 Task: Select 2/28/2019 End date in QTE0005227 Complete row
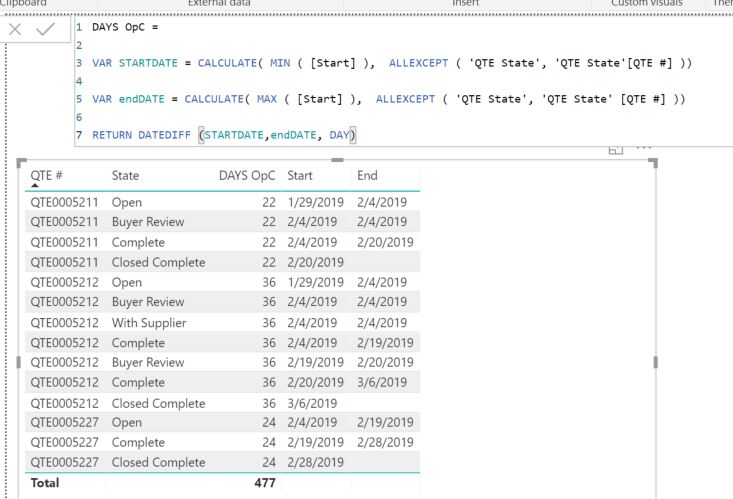click(x=385, y=442)
